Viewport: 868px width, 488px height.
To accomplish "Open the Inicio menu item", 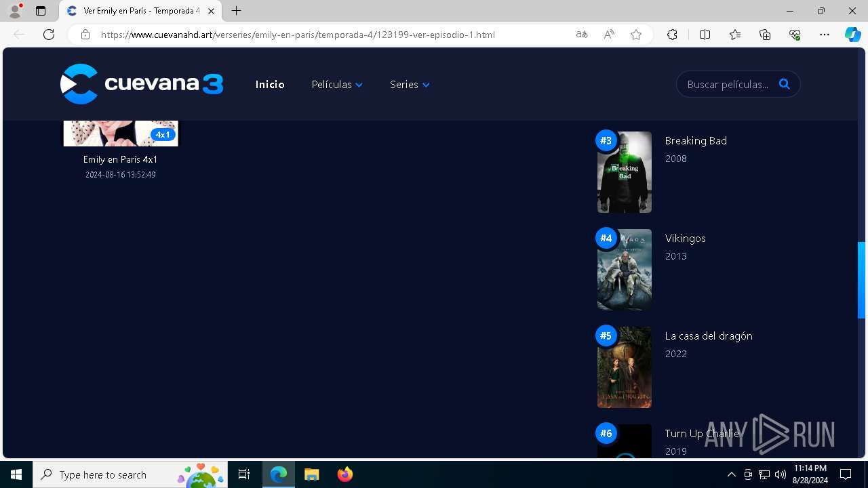I will [270, 85].
